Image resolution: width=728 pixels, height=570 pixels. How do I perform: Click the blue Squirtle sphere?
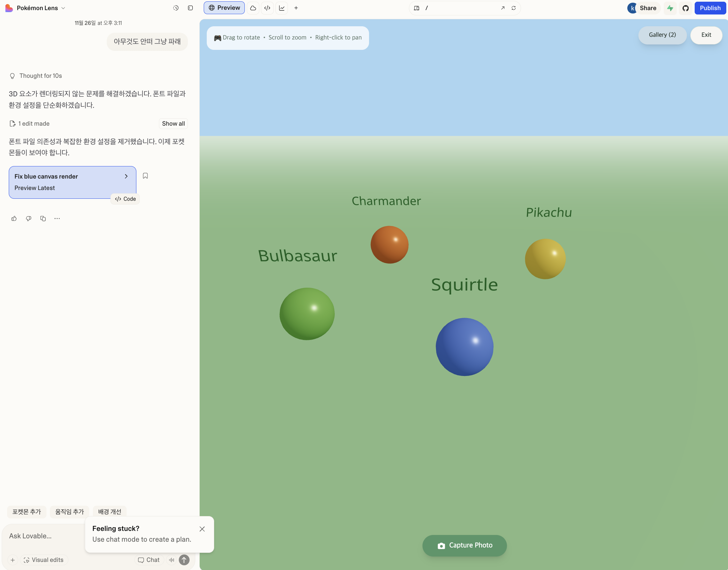pyautogui.click(x=464, y=347)
